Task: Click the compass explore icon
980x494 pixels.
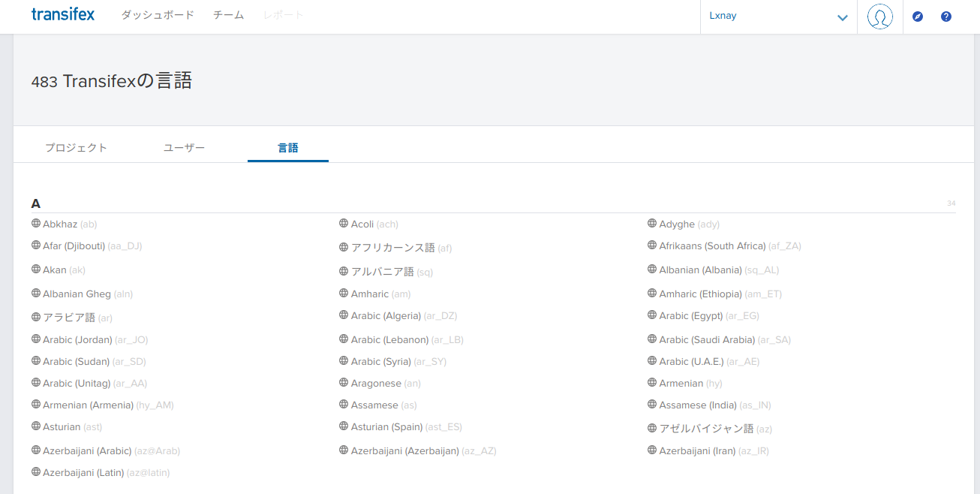Action: coord(918,17)
